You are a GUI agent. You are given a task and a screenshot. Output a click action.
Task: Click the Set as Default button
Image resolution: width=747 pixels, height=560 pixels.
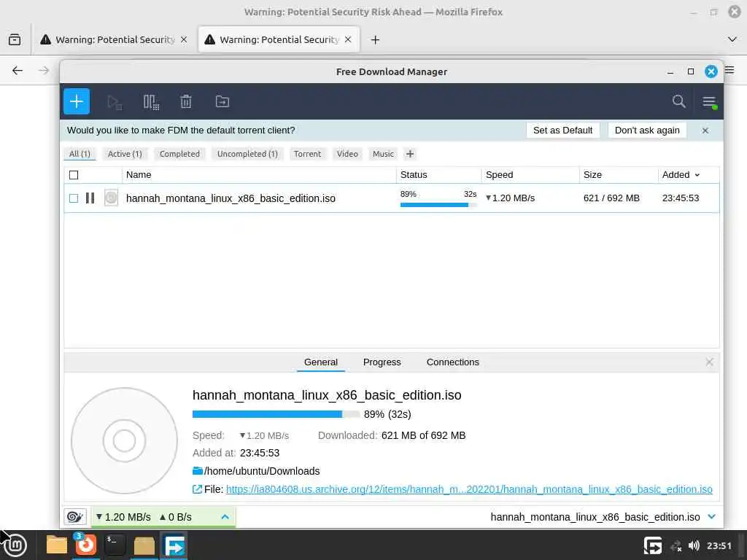pyautogui.click(x=562, y=131)
